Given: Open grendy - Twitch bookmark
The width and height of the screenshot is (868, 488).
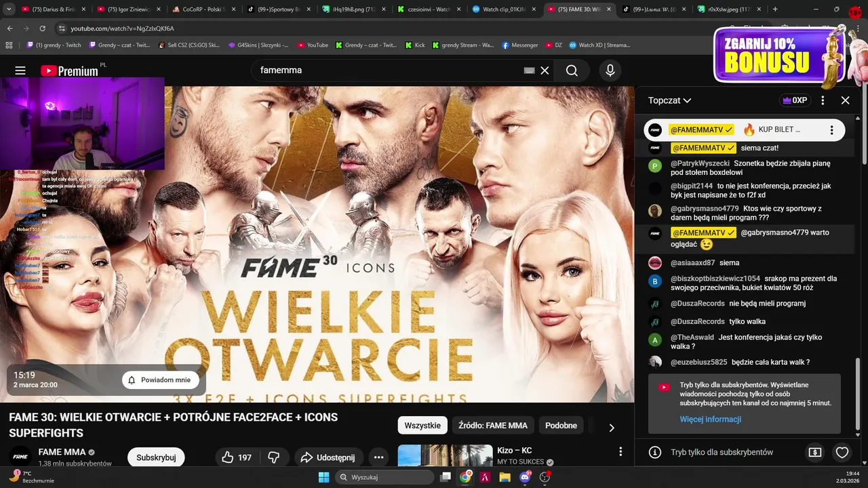Looking at the screenshot, I should tap(54, 45).
